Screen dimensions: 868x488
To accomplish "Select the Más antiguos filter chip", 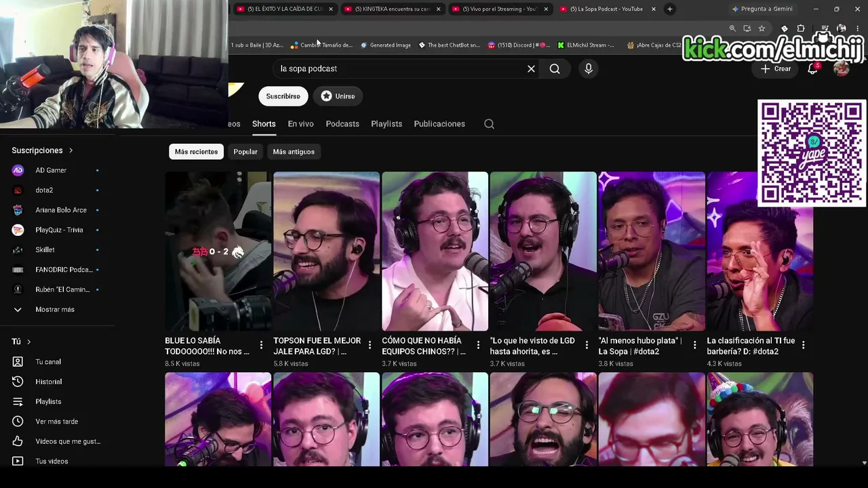I will [294, 152].
